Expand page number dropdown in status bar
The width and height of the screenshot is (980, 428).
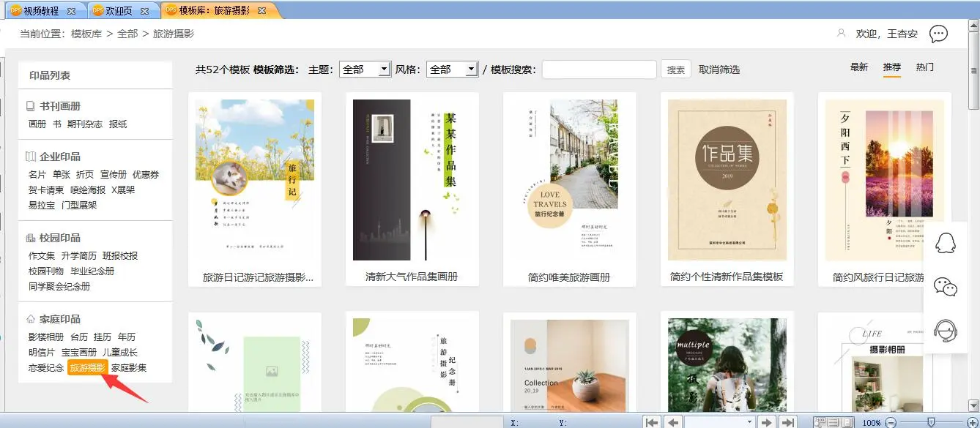749,422
